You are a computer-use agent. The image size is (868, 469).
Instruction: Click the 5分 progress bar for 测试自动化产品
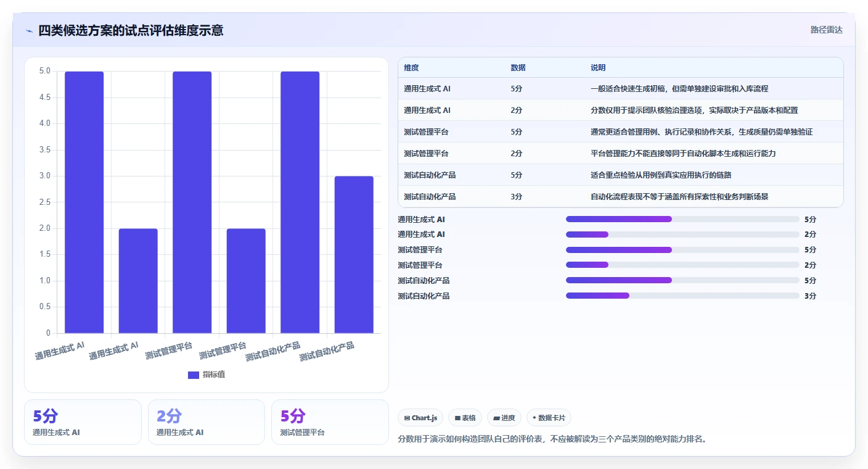point(682,281)
